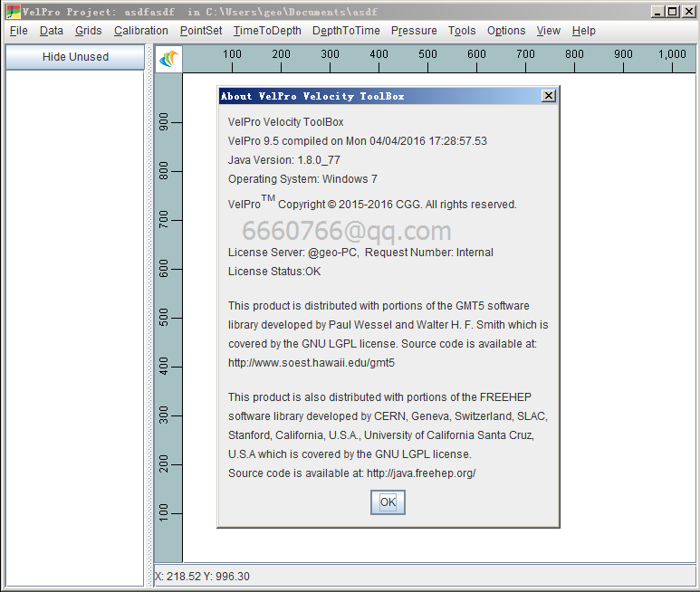Click the X Y coordinates status bar readout
The width and height of the screenshot is (700, 592).
202,577
